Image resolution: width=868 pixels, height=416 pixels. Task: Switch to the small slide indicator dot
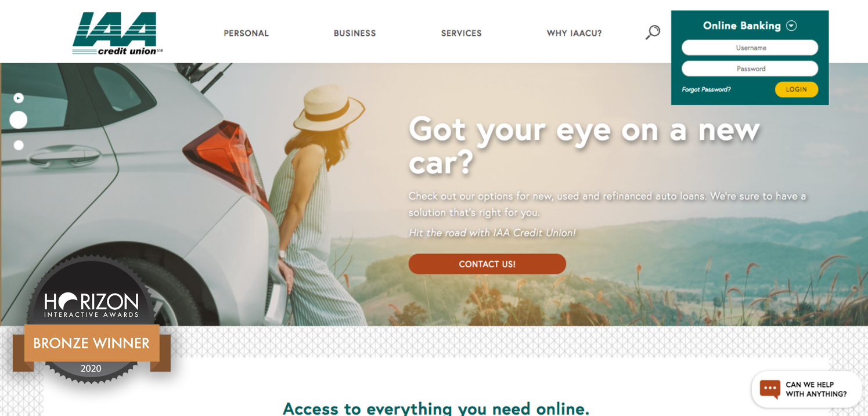coord(19,145)
